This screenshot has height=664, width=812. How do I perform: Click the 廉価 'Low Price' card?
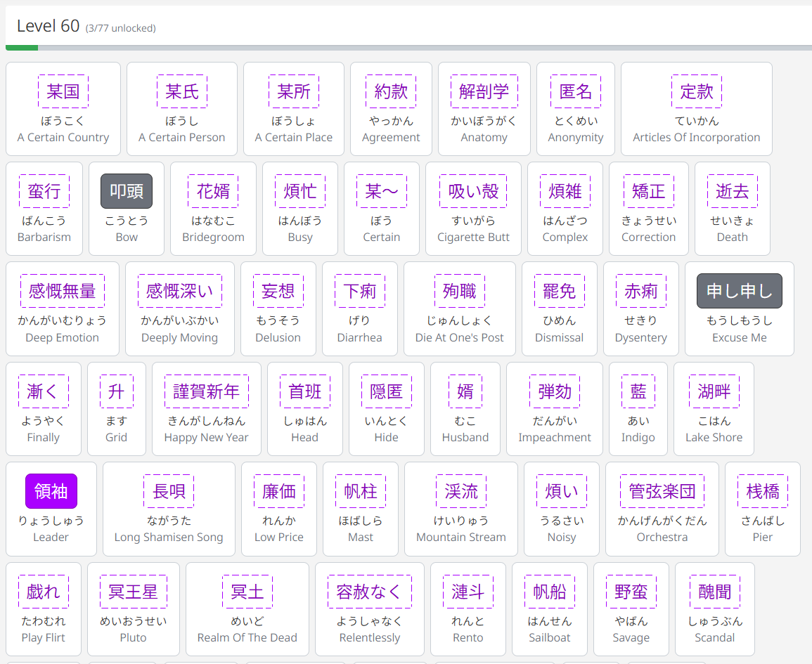coord(279,509)
